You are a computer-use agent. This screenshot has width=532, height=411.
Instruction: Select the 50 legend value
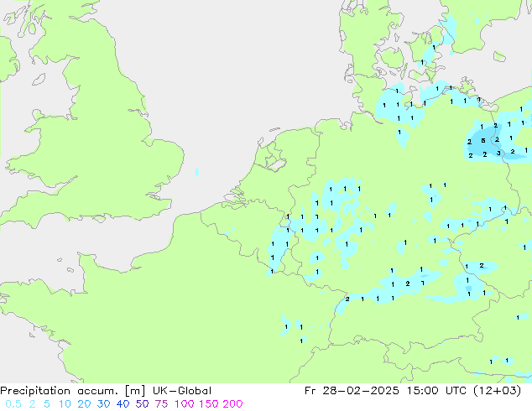click(x=142, y=404)
